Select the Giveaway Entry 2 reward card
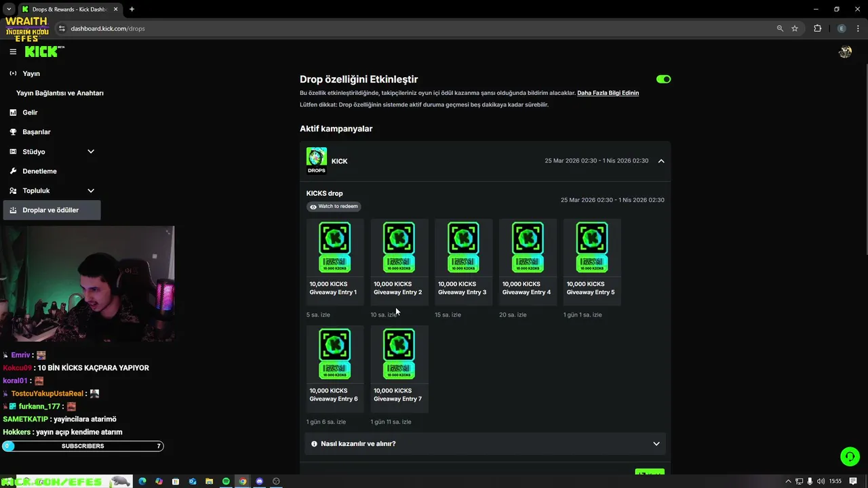The height and width of the screenshot is (488, 868). point(399,262)
